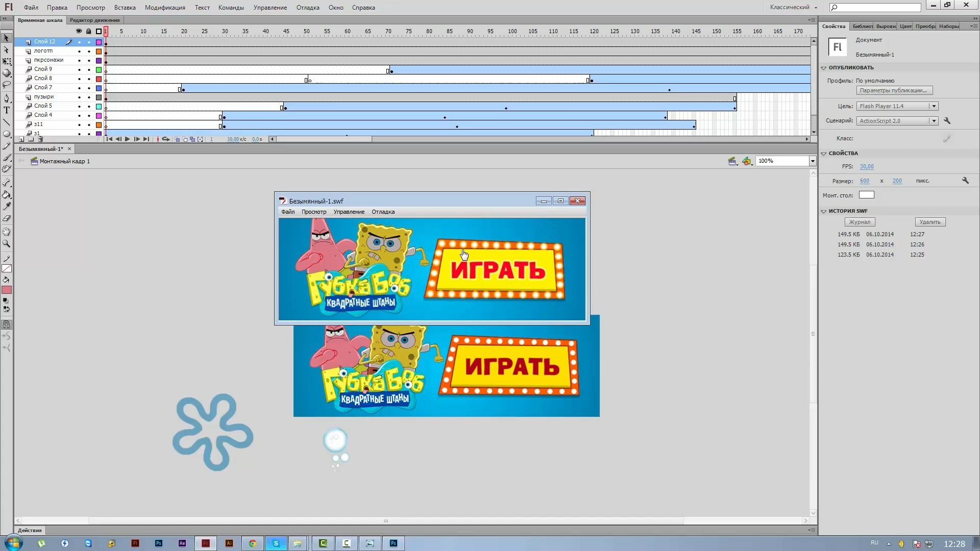Viewport: 980px width, 551px height.
Task: Open ActionScript settings wrench icon
Action: click(947, 121)
